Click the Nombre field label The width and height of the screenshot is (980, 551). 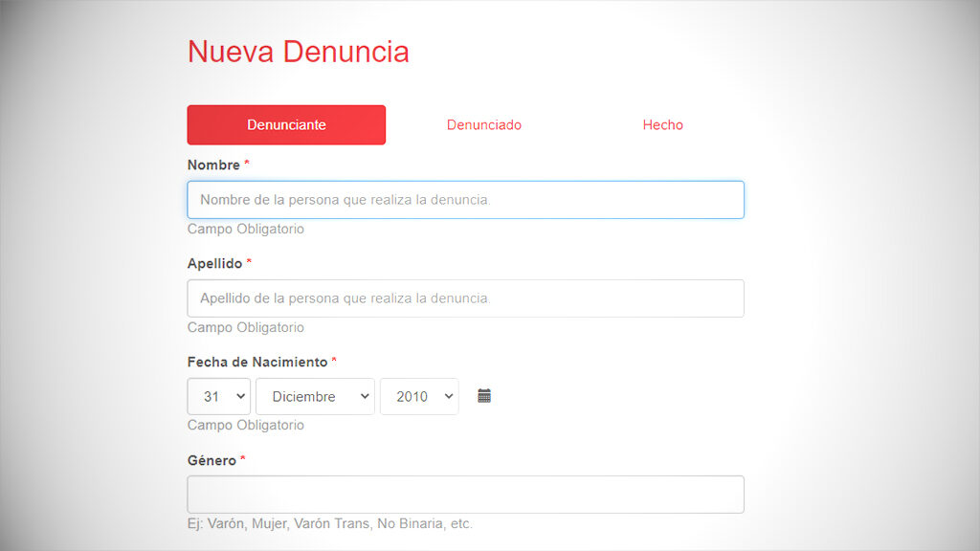(213, 165)
